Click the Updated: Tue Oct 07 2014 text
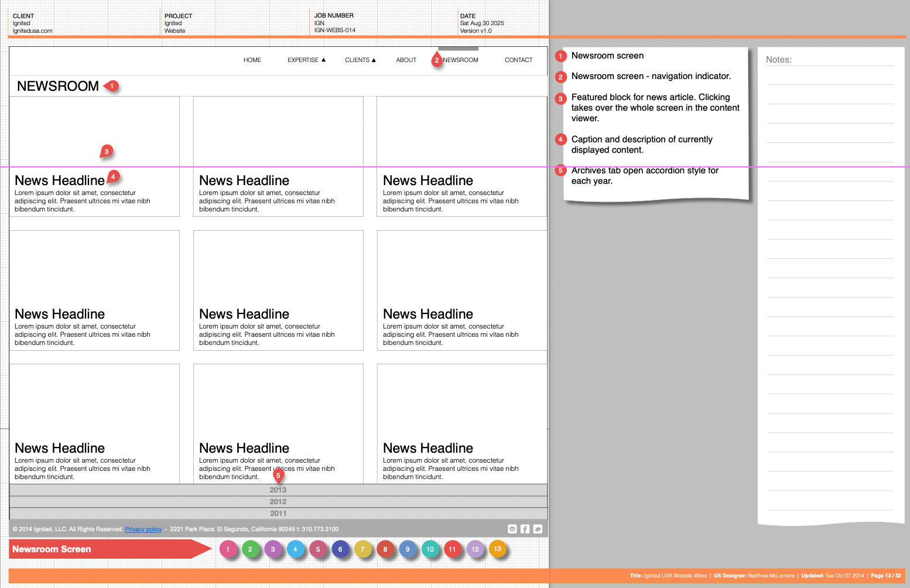 (x=833, y=576)
